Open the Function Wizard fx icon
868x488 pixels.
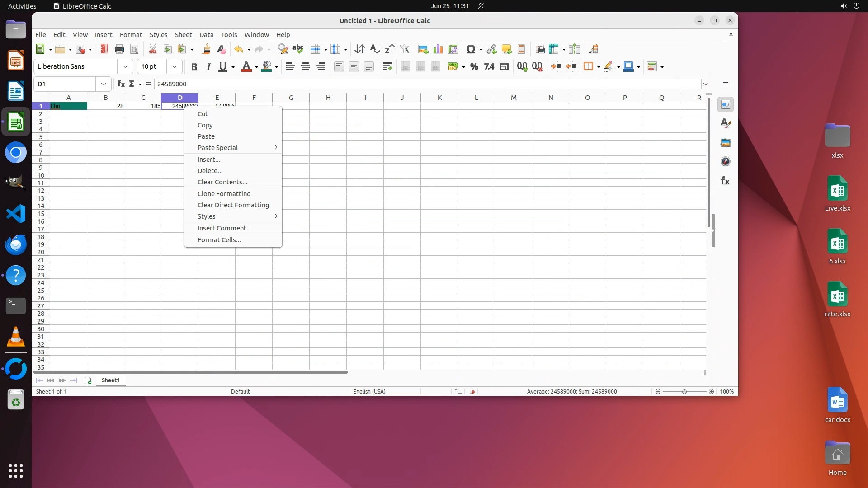121,84
